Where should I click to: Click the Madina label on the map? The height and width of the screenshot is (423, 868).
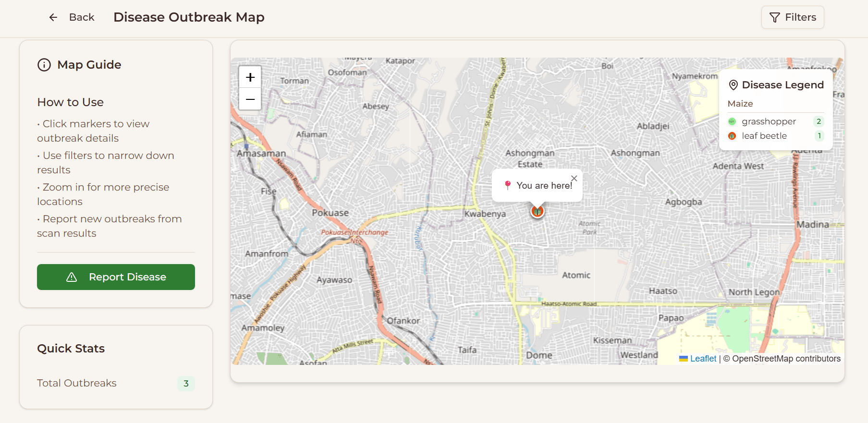click(812, 224)
